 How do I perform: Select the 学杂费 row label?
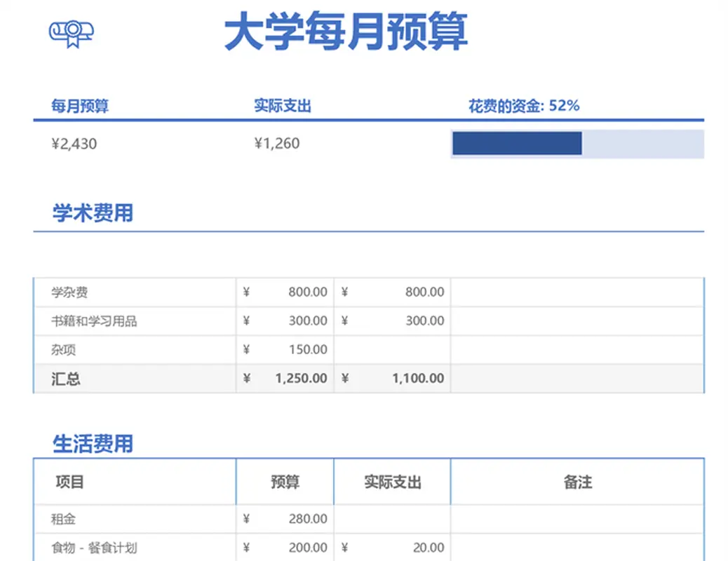[x=70, y=292]
